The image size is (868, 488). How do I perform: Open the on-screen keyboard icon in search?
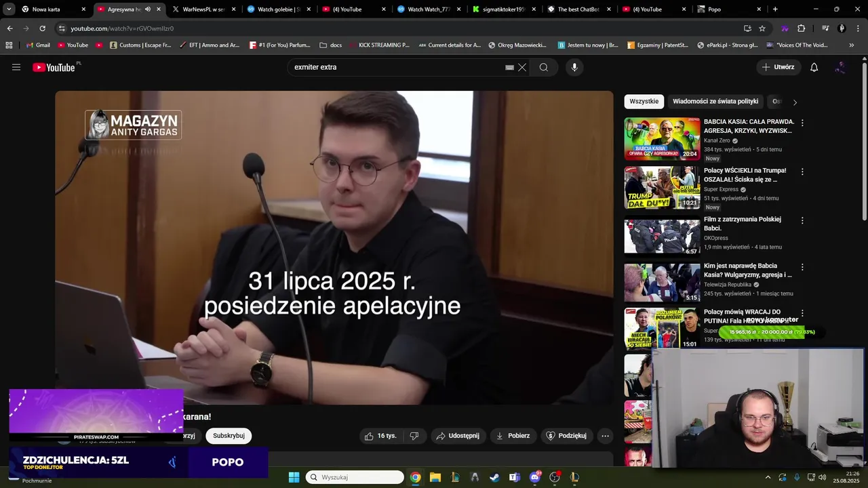[509, 67]
